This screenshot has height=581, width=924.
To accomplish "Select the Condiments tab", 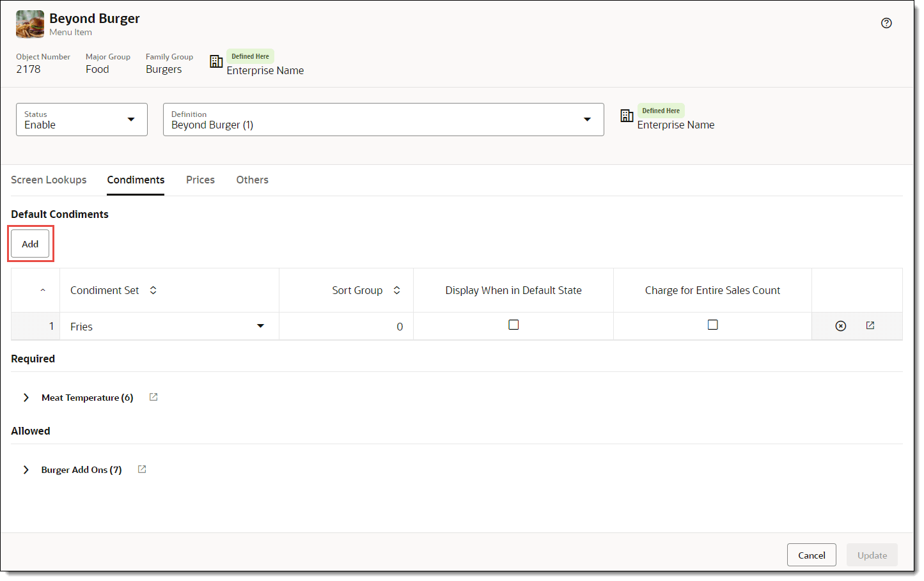I will (136, 180).
